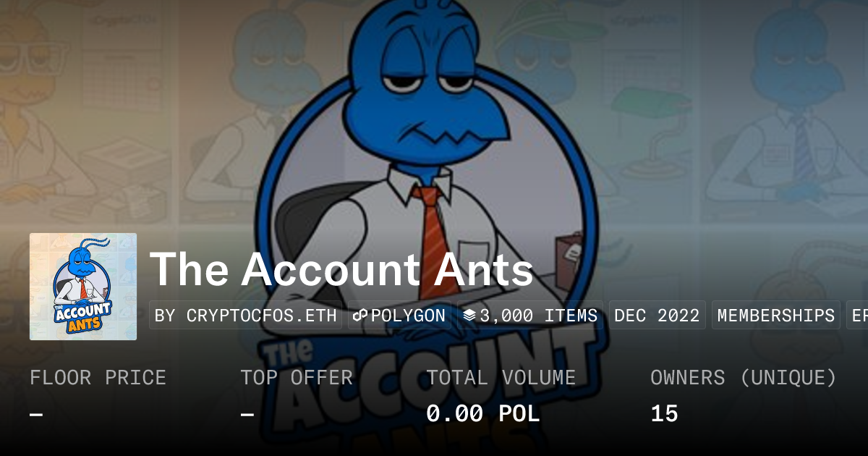
Task: Click the TOTAL VOLUME label
Action: [x=501, y=378]
